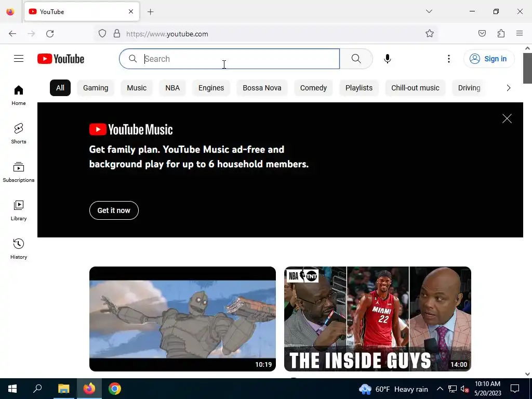
Task: Bookmark this page with star icon
Action: [x=430, y=34]
